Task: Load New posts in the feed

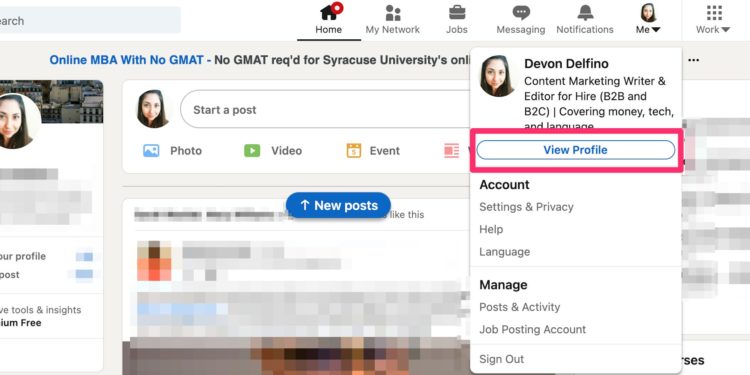Action: (338, 205)
